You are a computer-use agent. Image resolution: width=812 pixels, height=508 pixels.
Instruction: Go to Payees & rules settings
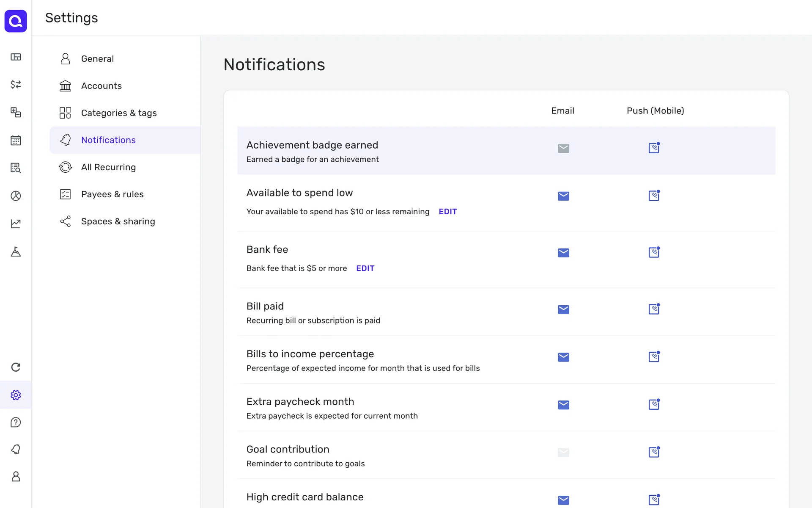(x=112, y=194)
